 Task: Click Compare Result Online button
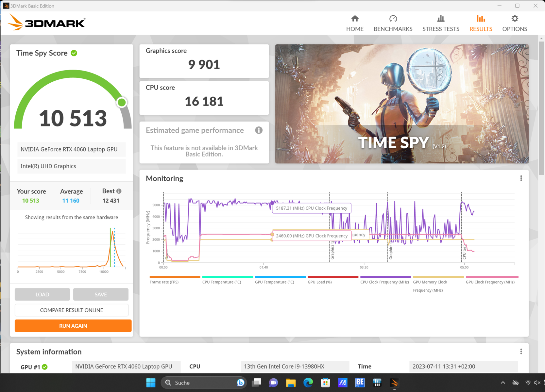72,310
